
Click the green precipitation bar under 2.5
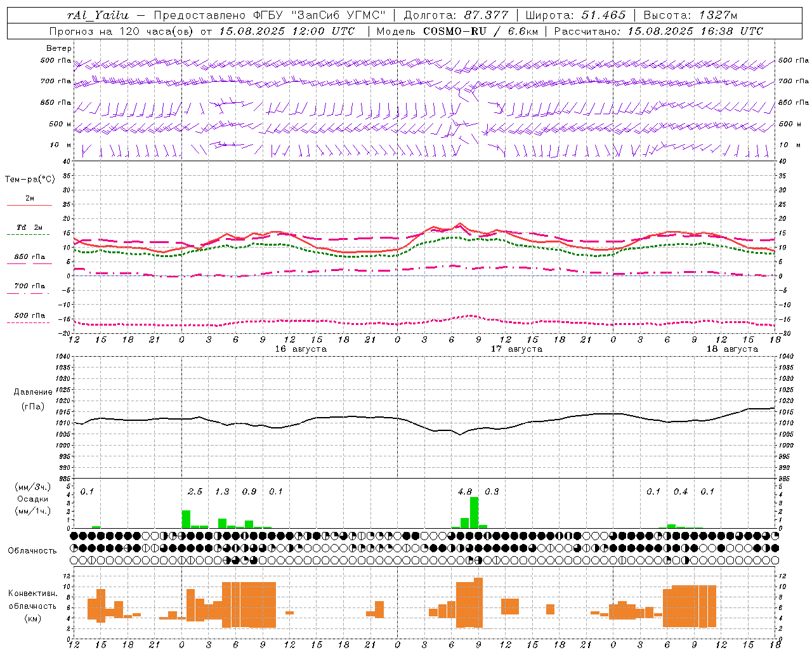186,519
